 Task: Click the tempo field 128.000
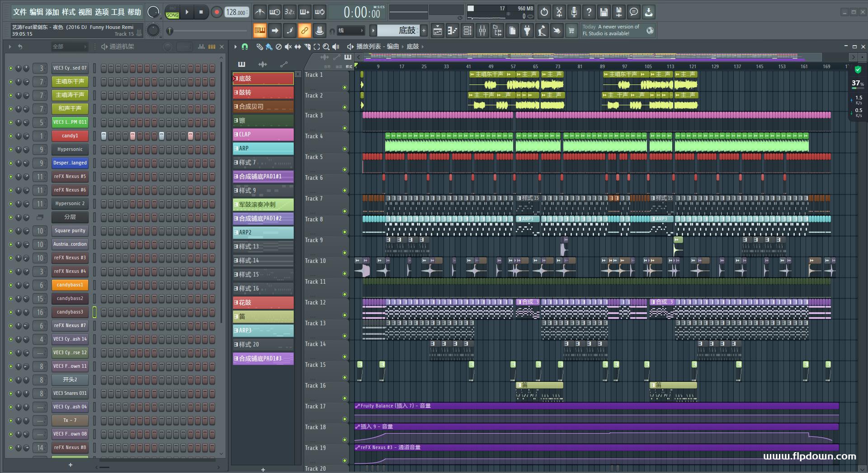point(237,12)
